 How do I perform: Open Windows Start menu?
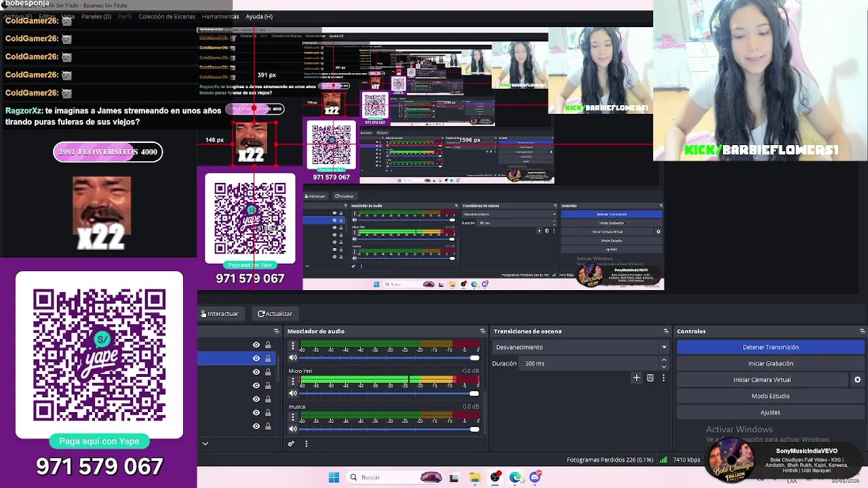(x=334, y=477)
